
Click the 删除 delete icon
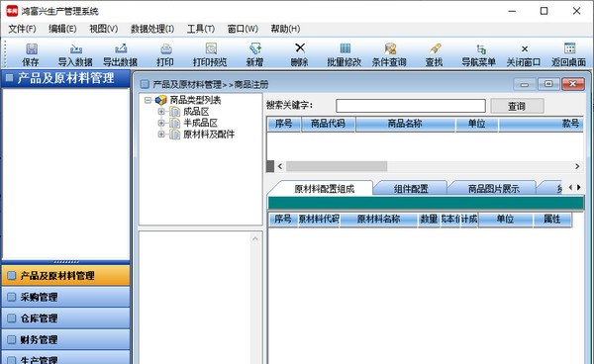click(300, 48)
